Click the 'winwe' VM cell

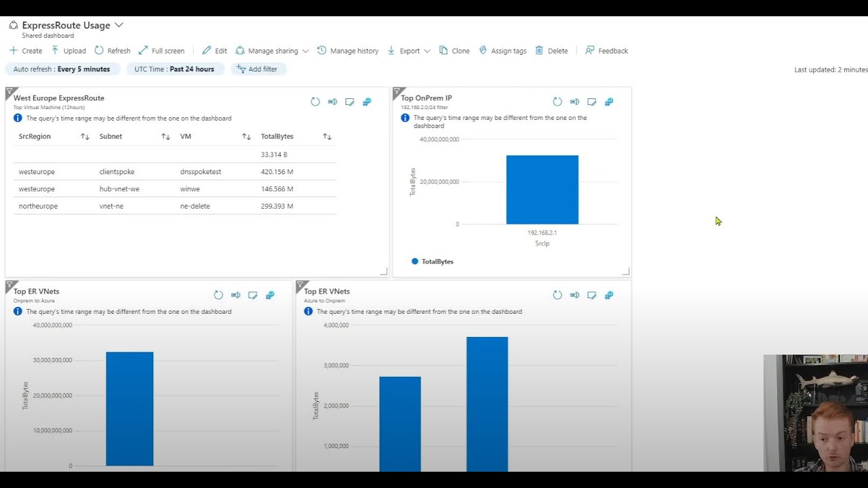[x=190, y=189]
